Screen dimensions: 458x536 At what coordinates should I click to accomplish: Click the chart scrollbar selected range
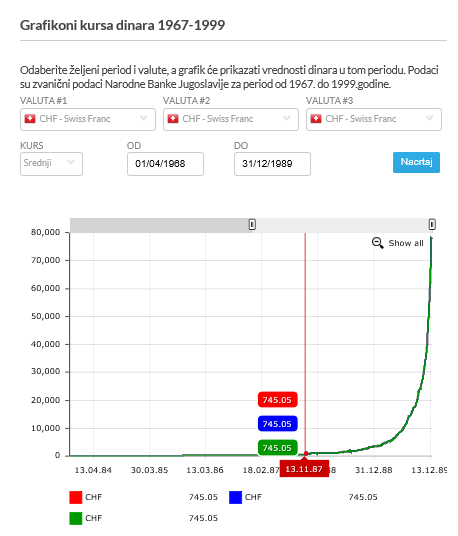[x=342, y=225]
